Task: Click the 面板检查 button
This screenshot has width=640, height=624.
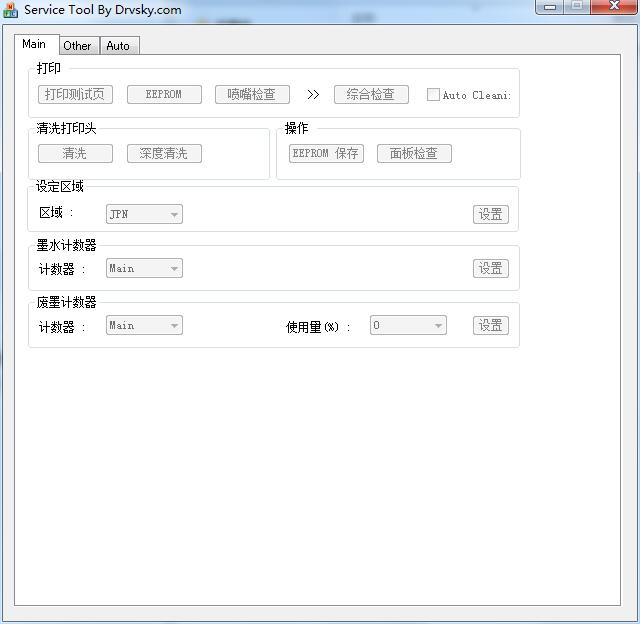Action: click(414, 153)
